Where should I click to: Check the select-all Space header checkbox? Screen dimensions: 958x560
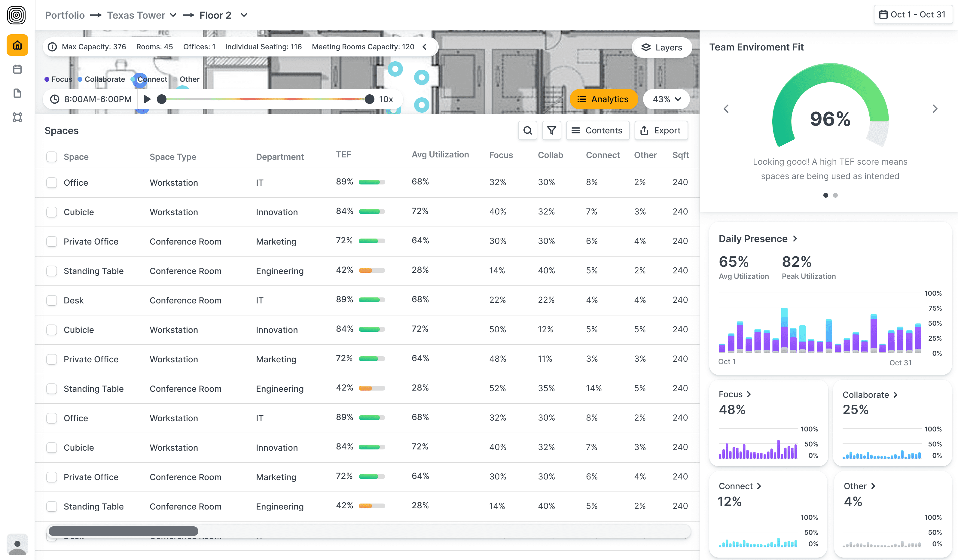point(52,157)
